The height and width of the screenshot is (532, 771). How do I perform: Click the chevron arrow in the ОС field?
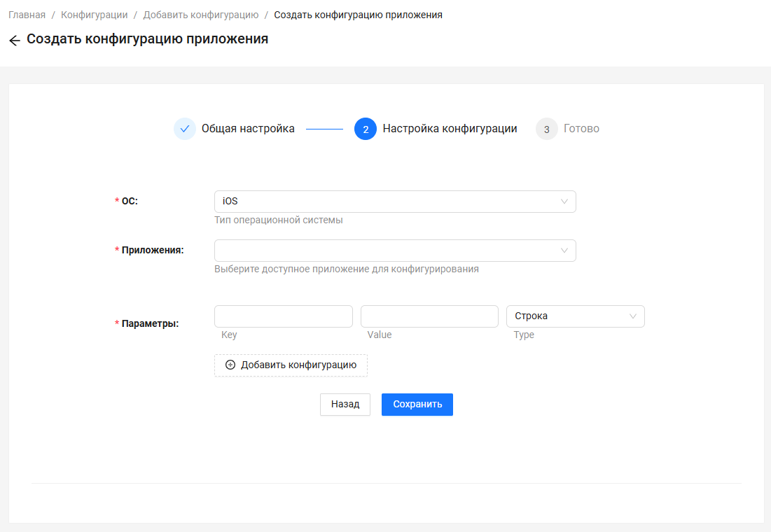pos(564,202)
